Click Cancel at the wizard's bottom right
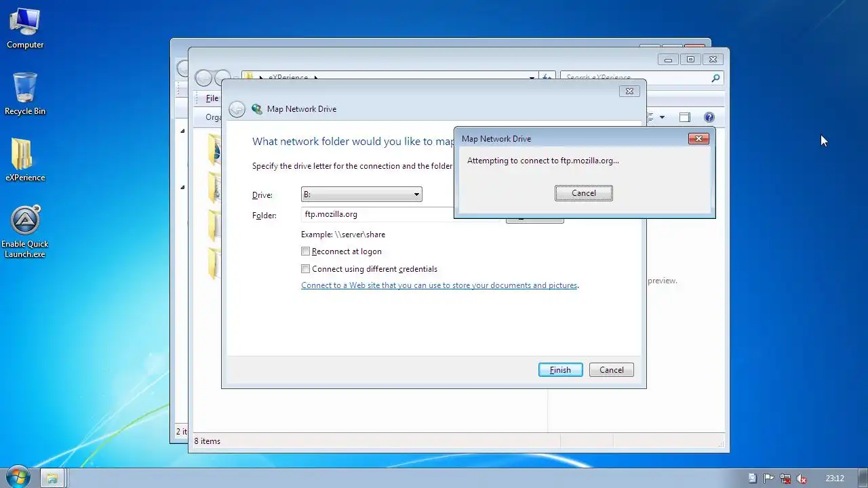 tap(612, 370)
